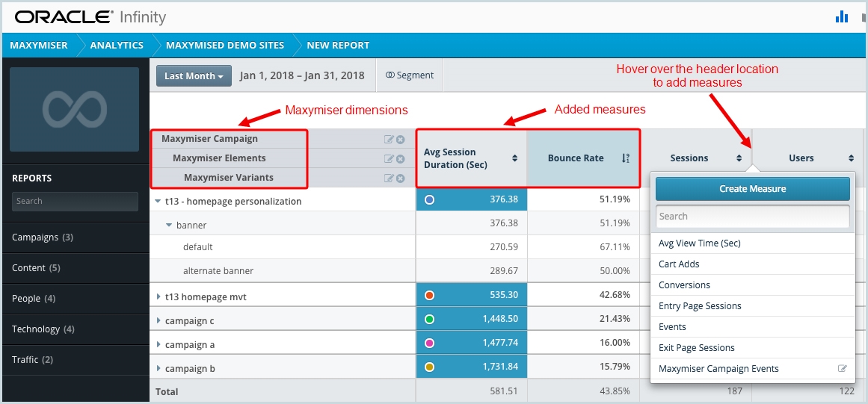Go to ANALYTICS breadcrumb

coord(117,46)
